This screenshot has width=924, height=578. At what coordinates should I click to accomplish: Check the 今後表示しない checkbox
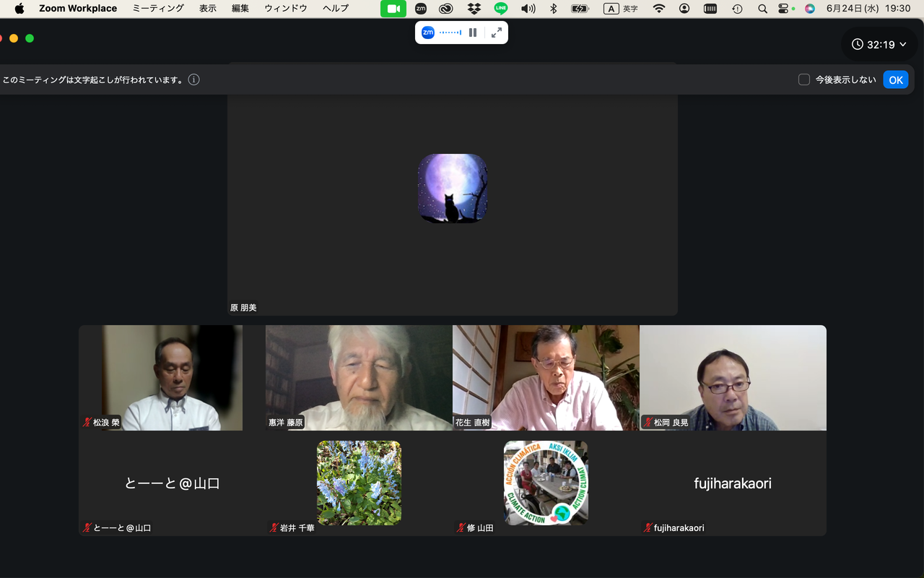(x=804, y=79)
